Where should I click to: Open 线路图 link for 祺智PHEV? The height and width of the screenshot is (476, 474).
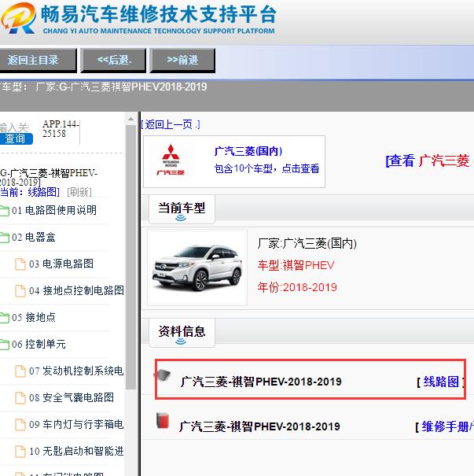click(441, 382)
